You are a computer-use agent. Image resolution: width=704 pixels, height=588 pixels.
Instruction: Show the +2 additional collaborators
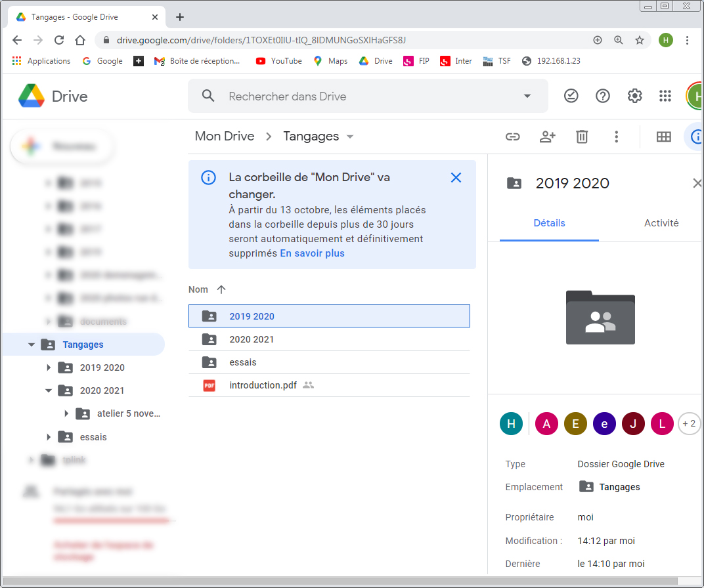(x=689, y=423)
